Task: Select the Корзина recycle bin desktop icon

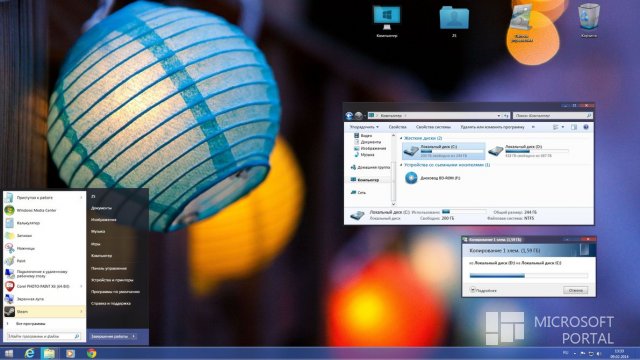Action: (x=589, y=20)
